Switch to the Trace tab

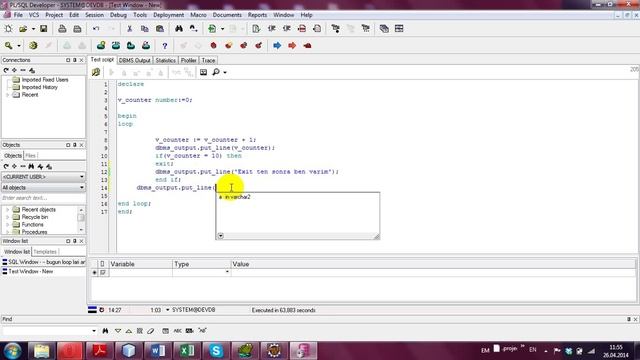pos(208,60)
